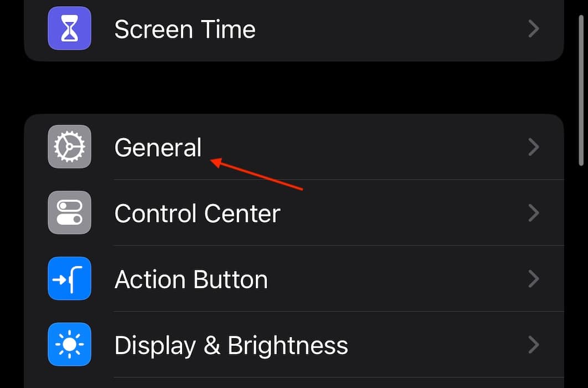The height and width of the screenshot is (388, 588).
Task: Open Control Center via its chevron
Action: pos(533,213)
